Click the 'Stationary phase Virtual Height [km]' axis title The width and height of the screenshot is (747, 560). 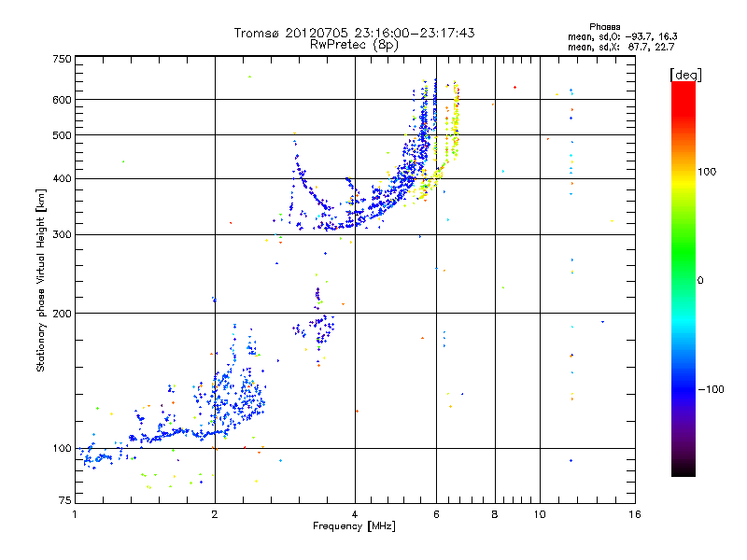click(40, 281)
